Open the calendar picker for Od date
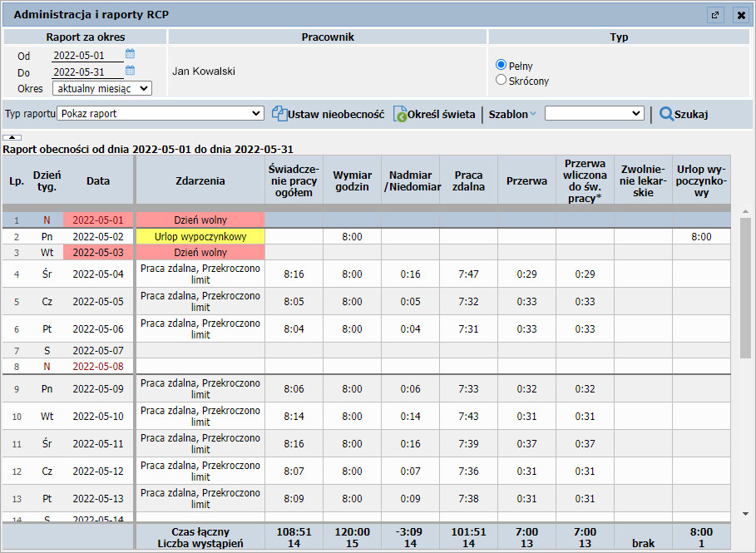Viewport: 756px width, 553px height. tap(131, 54)
